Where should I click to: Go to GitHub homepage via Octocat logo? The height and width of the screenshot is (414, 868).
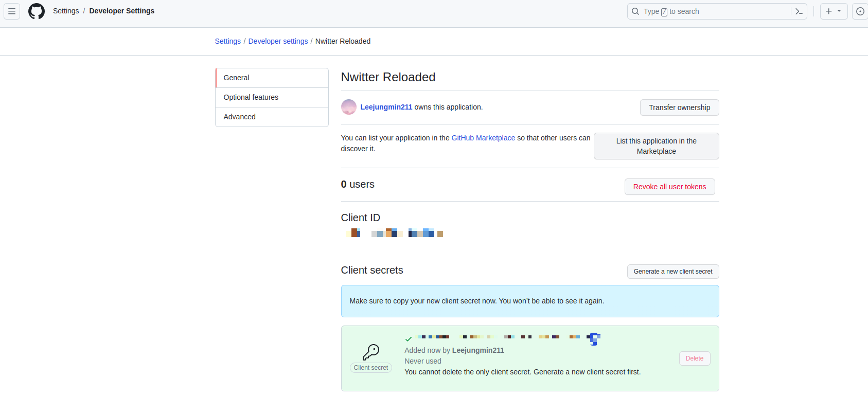(x=37, y=11)
